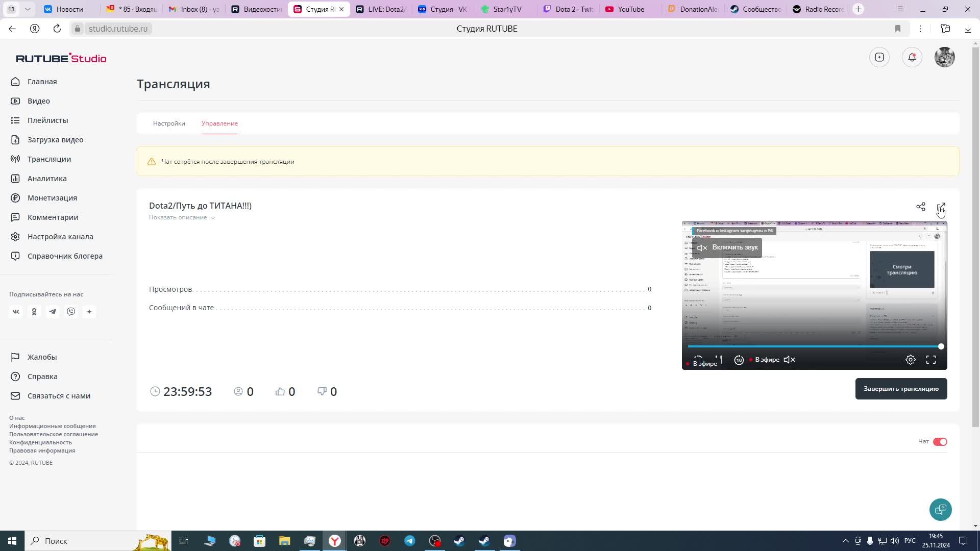Viewport: 980px width, 551px height.
Task: Switch to Dota 2 - Twitch browser tab
Action: (568, 9)
